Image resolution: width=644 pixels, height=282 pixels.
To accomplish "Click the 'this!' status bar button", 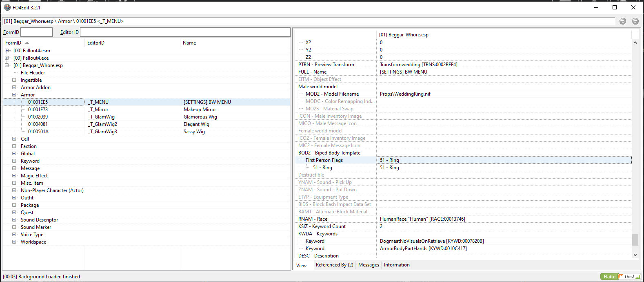I will [629, 277].
